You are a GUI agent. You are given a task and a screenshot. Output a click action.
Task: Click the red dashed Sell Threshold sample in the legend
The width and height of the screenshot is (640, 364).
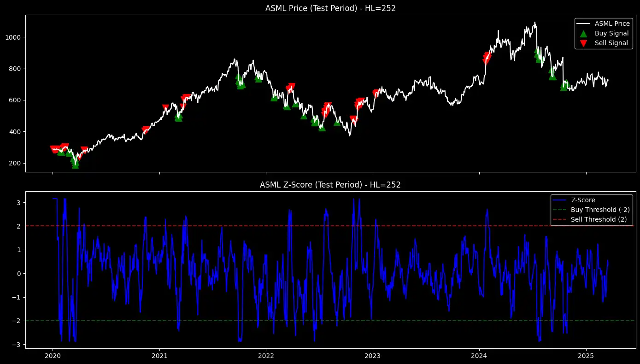560,220
